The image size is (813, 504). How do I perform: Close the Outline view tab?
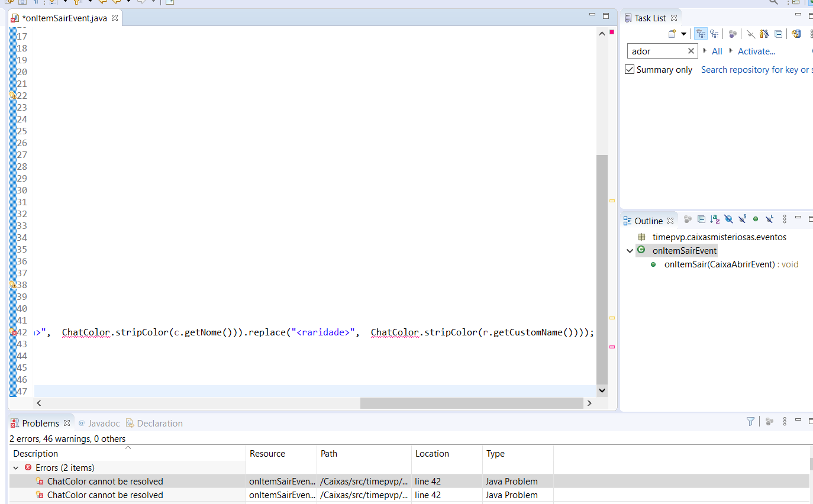click(x=670, y=221)
